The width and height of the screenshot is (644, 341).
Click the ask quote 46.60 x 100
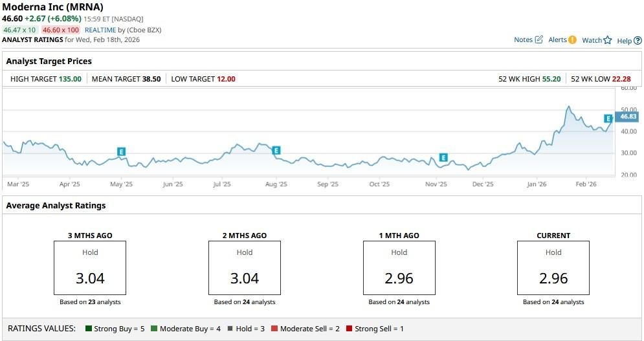tap(61, 30)
